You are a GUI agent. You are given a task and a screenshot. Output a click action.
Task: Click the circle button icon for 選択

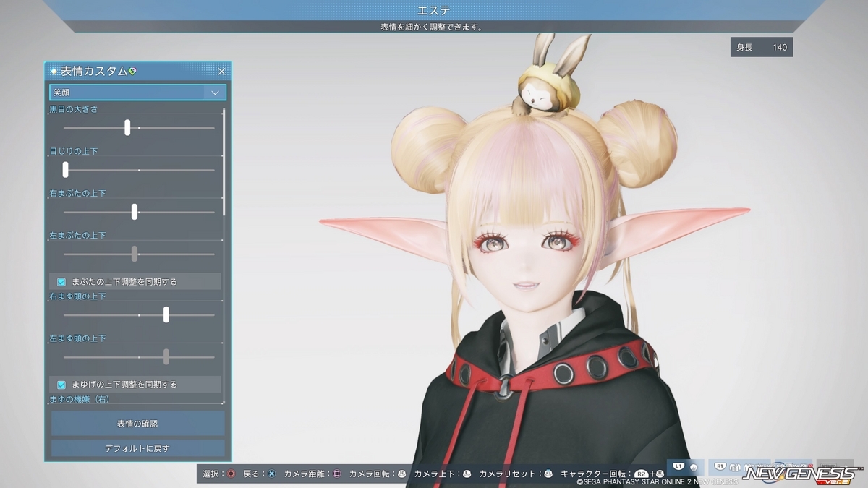pos(231,474)
